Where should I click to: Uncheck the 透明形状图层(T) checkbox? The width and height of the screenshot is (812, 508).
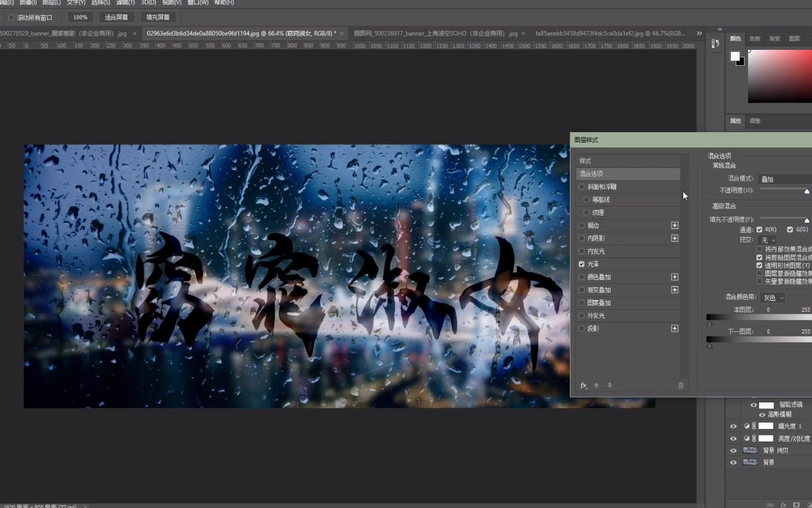(759, 265)
